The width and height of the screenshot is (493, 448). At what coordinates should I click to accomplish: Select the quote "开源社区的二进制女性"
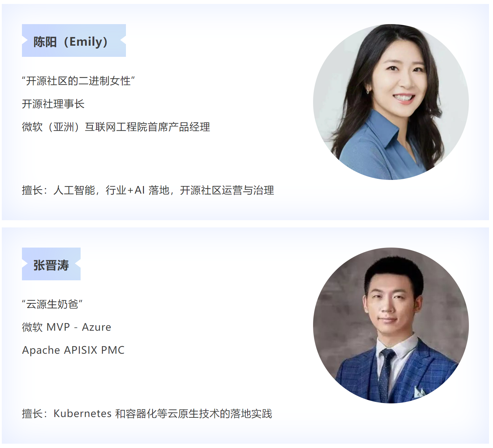tap(78, 81)
